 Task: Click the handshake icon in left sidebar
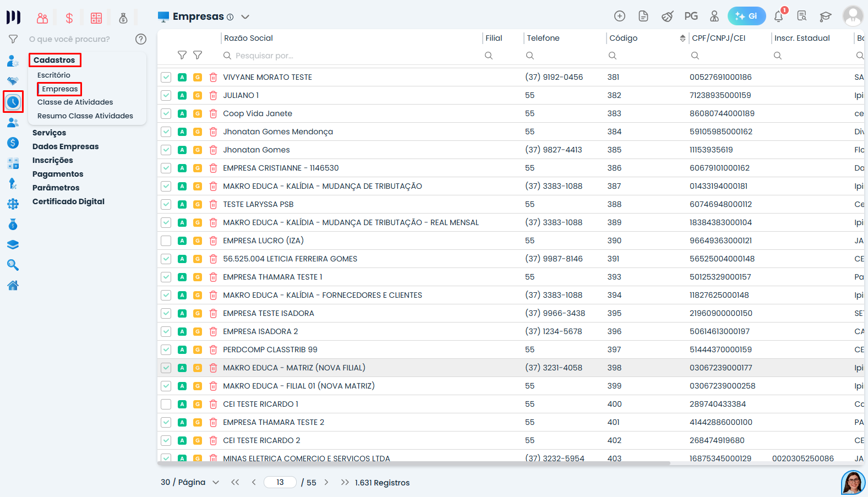pyautogui.click(x=13, y=81)
